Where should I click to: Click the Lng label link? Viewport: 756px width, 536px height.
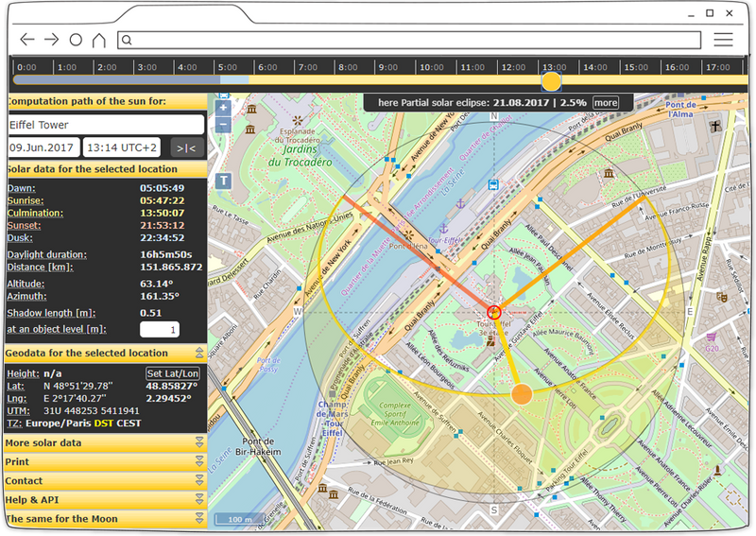pos(16,399)
